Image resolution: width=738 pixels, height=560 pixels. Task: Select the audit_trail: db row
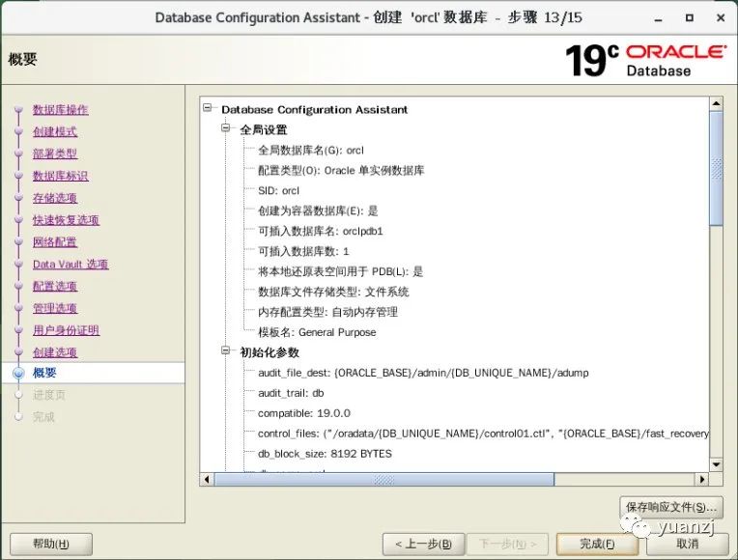point(291,393)
